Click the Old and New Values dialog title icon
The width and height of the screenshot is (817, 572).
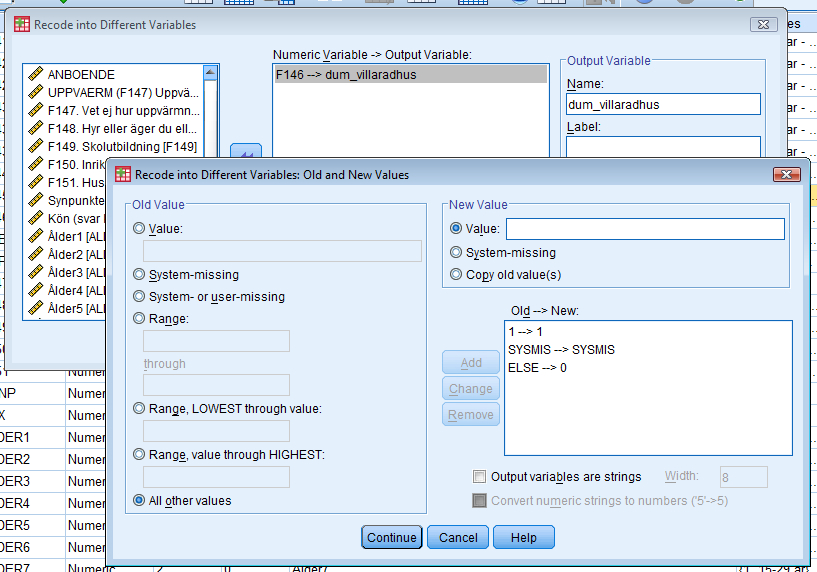click(123, 174)
